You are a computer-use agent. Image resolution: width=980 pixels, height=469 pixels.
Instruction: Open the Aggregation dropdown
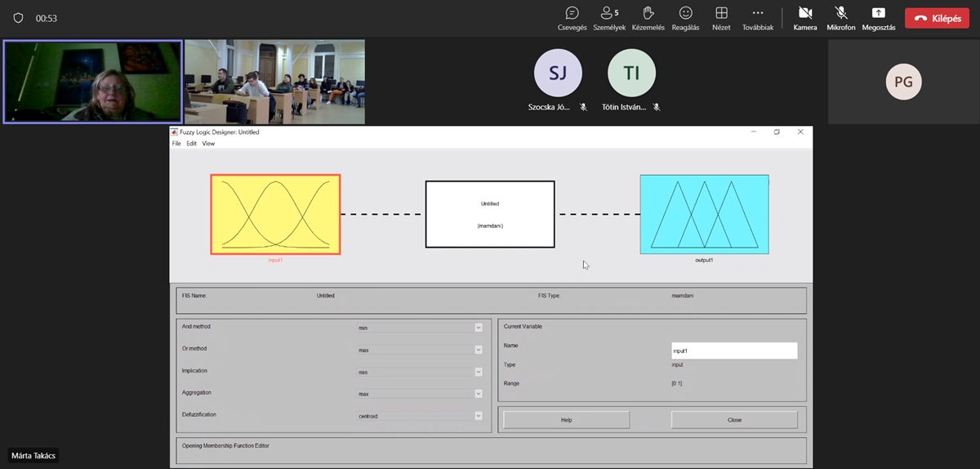421,394
